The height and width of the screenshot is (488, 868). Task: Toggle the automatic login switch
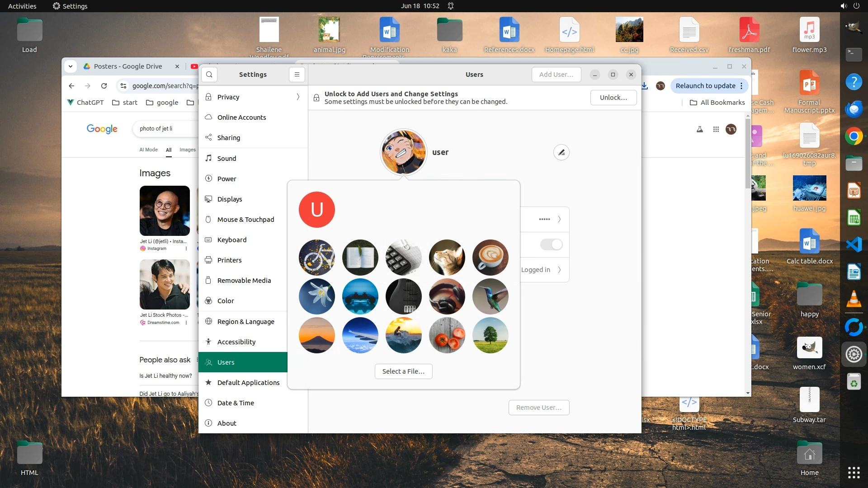551,244
